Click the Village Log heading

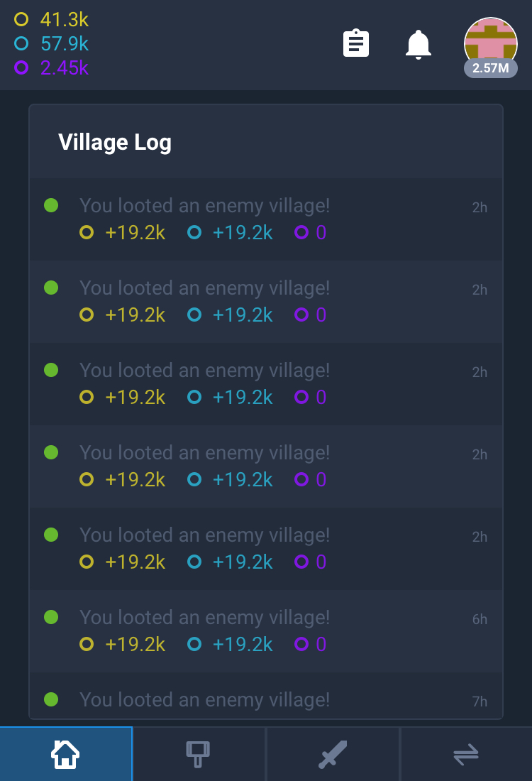pyautogui.click(x=115, y=142)
